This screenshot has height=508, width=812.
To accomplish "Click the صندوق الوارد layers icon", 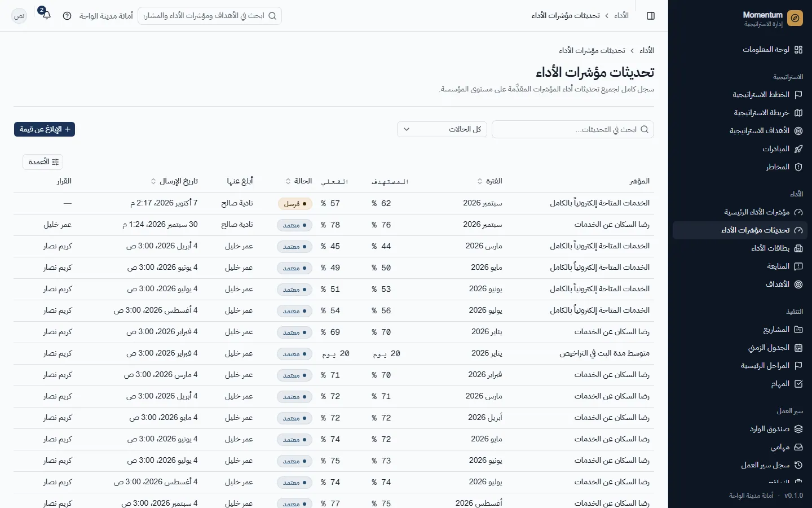I will coord(798,429).
